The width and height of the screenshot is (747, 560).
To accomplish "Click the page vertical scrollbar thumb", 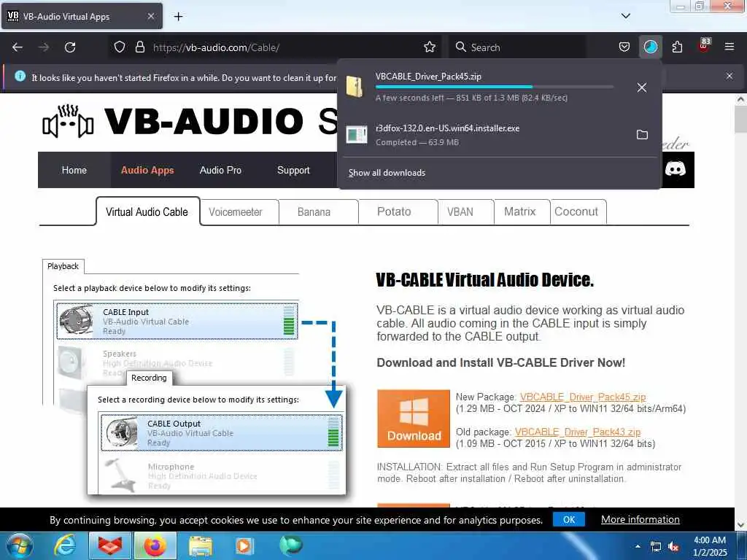I will pyautogui.click(x=740, y=120).
